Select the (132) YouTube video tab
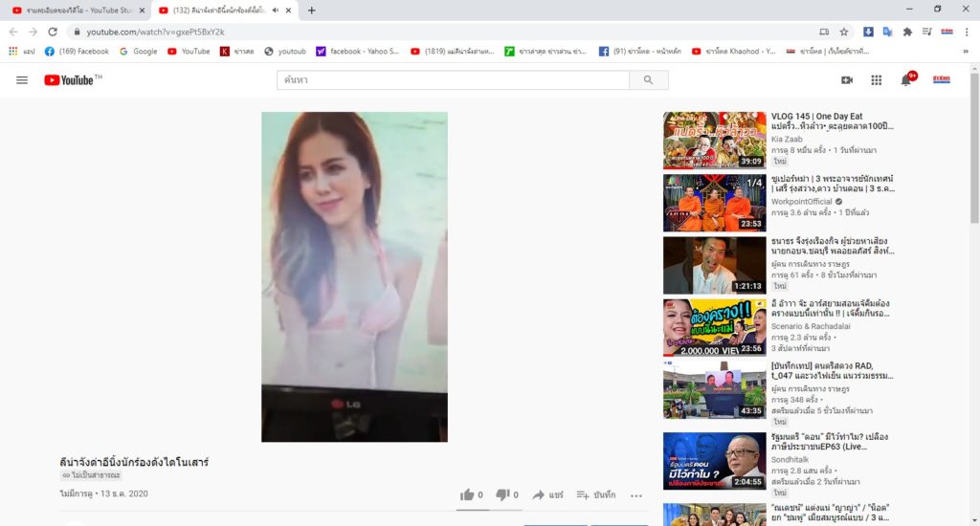Screen dimensions: 980x526 [225, 10]
